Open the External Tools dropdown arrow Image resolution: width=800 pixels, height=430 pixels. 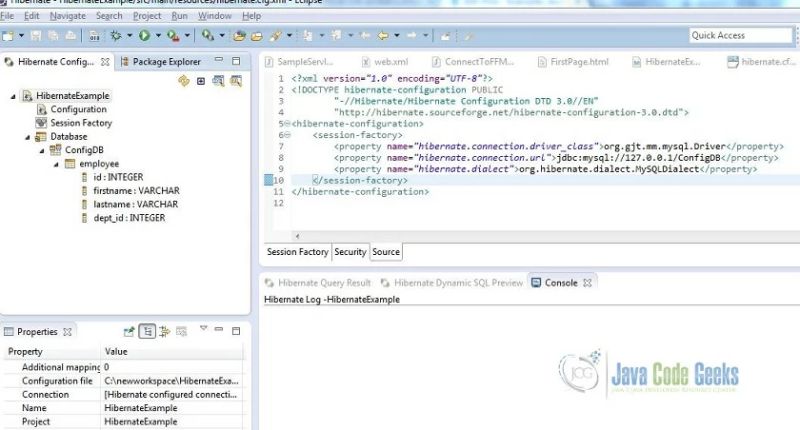187,36
